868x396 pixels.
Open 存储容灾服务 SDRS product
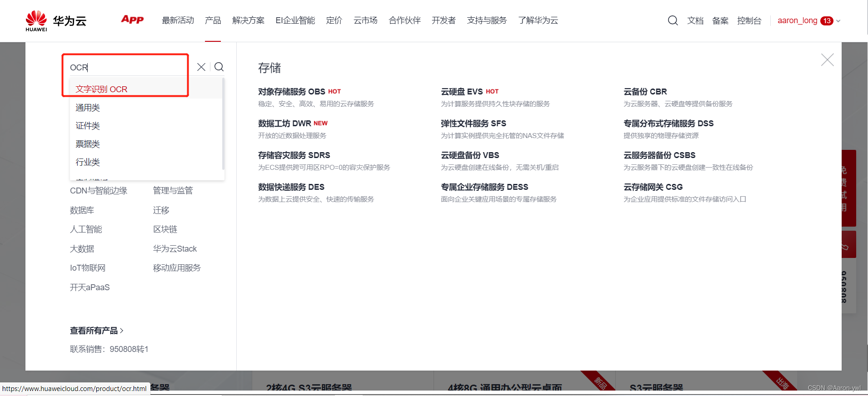tap(294, 155)
